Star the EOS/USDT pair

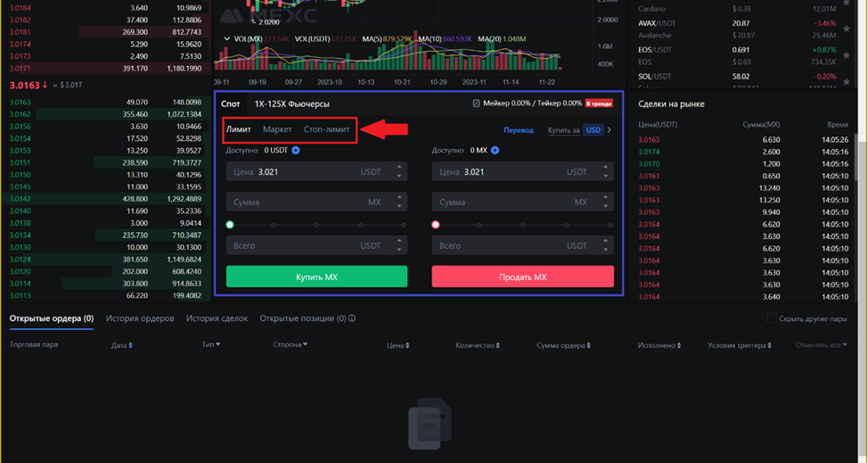coord(846,55)
